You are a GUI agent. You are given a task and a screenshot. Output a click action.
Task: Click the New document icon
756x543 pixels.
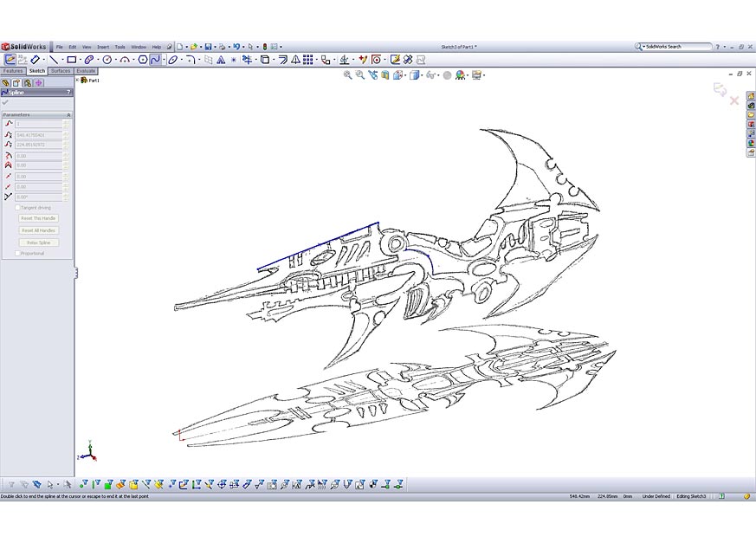pyautogui.click(x=179, y=47)
